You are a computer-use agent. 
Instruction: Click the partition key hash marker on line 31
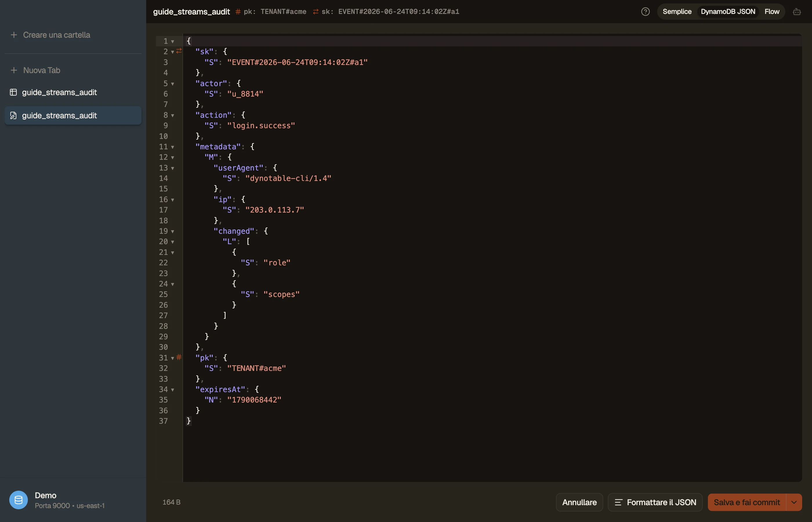tap(179, 357)
